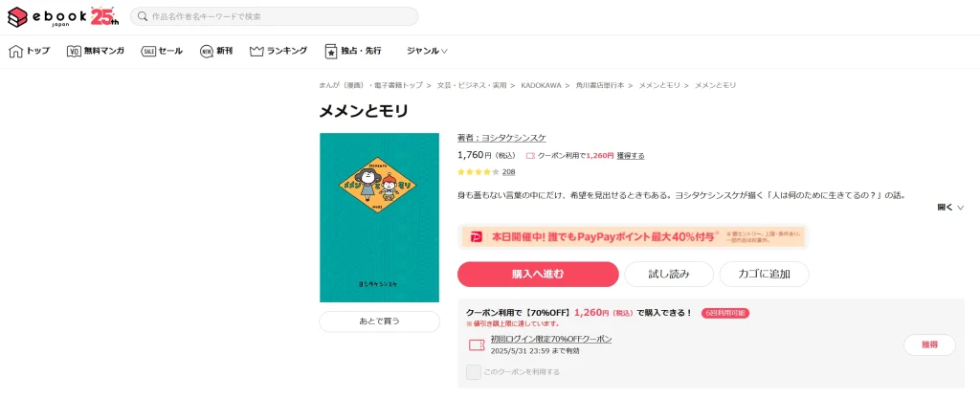Add the book with カゴに追加
This screenshot has height=399, width=980.
click(765, 274)
